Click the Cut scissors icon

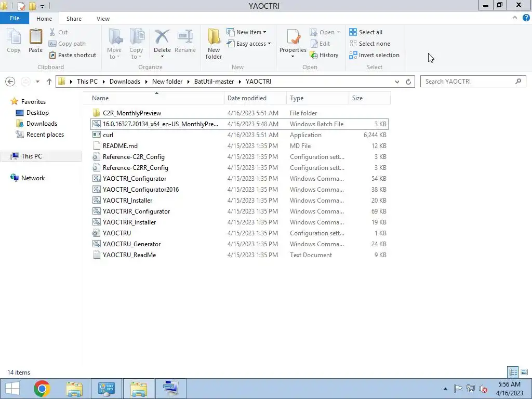52,32
